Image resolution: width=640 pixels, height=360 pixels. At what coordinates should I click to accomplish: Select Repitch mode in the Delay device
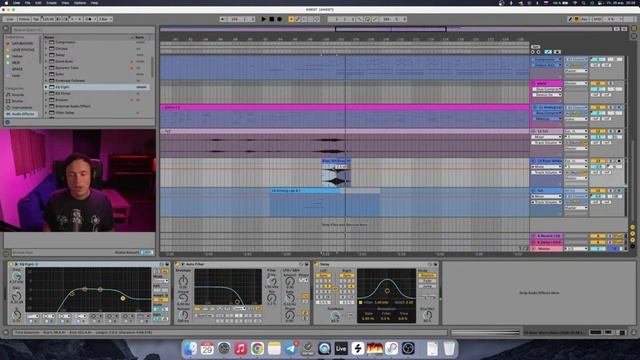coord(427,276)
